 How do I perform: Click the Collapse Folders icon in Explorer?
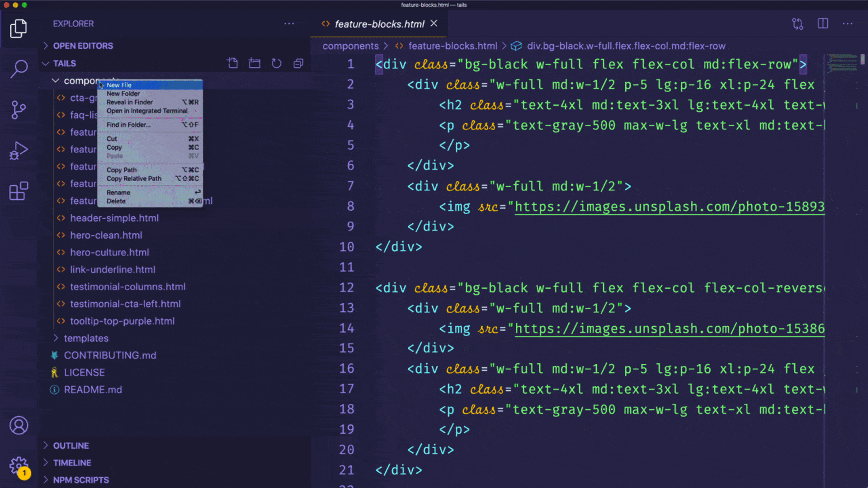point(298,63)
